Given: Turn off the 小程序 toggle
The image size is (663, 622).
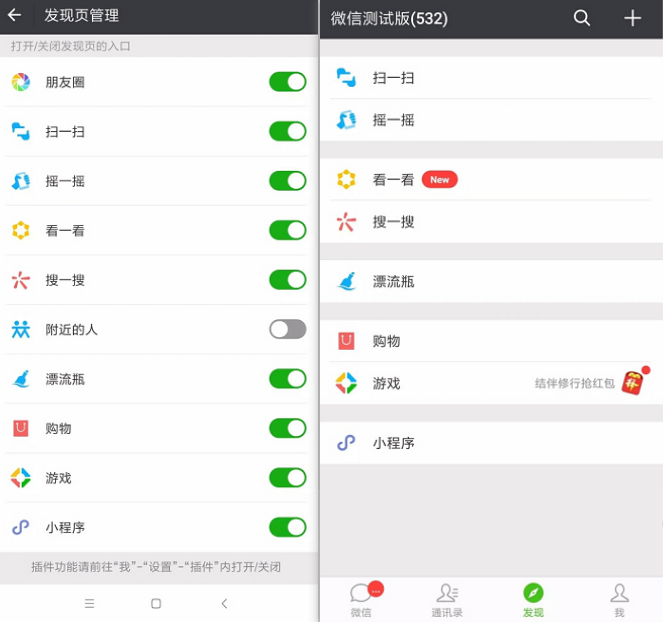Looking at the screenshot, I should [x=288, y=527].
